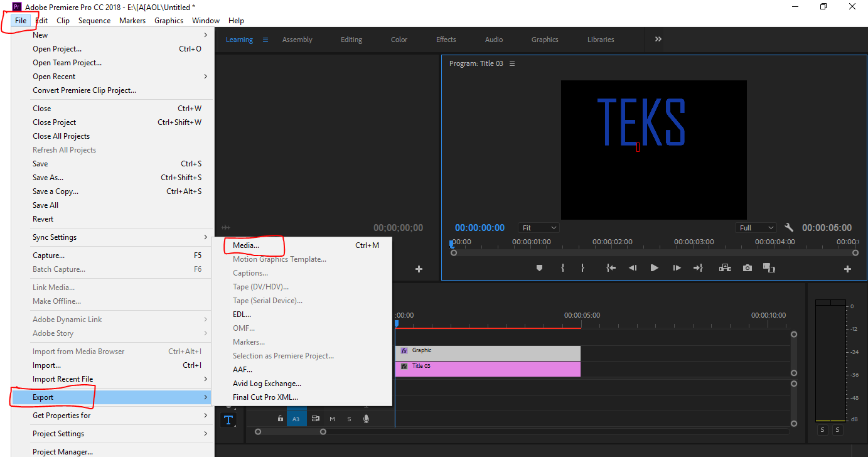Switch to the Audio workspace tab

tap(494, 40)
